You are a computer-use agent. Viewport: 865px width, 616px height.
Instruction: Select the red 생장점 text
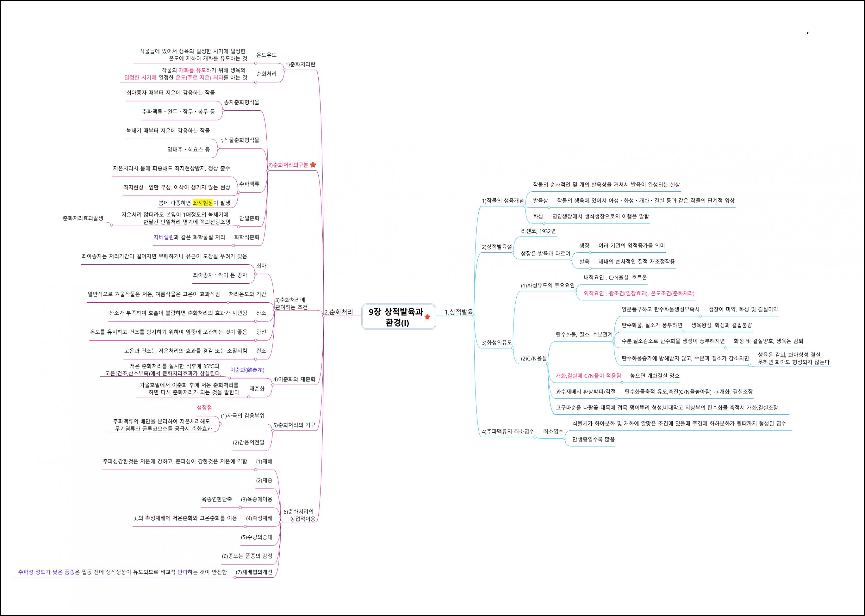coord(204,407)
